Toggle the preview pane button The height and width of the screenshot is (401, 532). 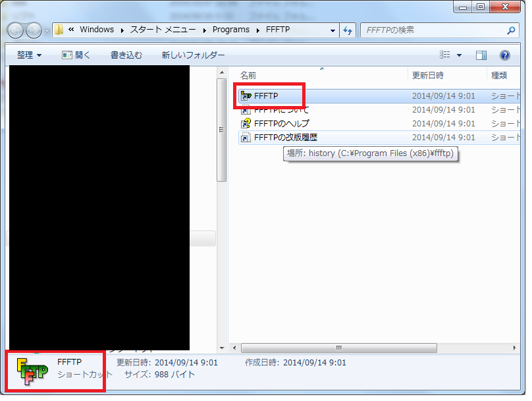[481, 55]
